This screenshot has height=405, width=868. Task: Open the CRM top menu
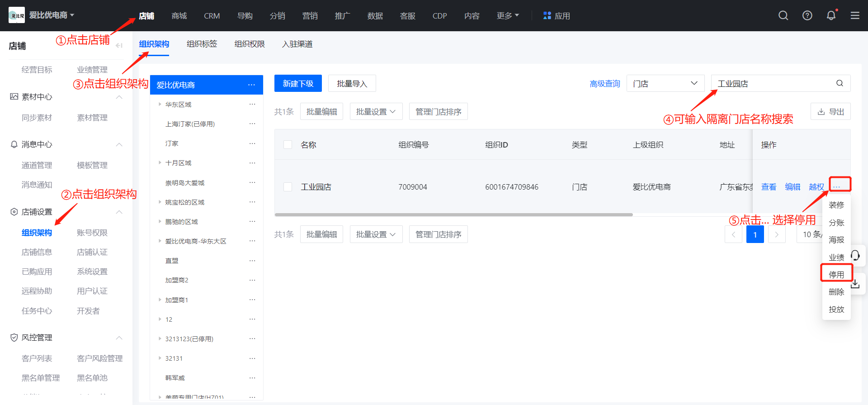212,15
